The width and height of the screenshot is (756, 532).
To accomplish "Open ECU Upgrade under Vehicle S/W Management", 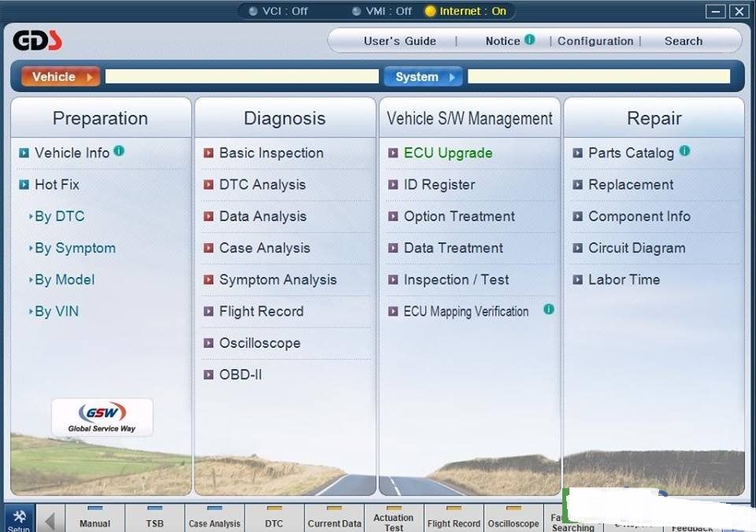I will pos(447,153).
